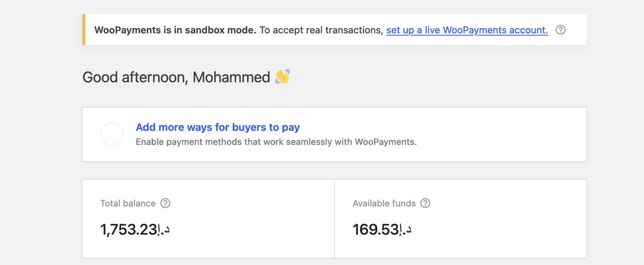Click the orange accent bar of the notice
Screen dimensions: 644x265
84,30
